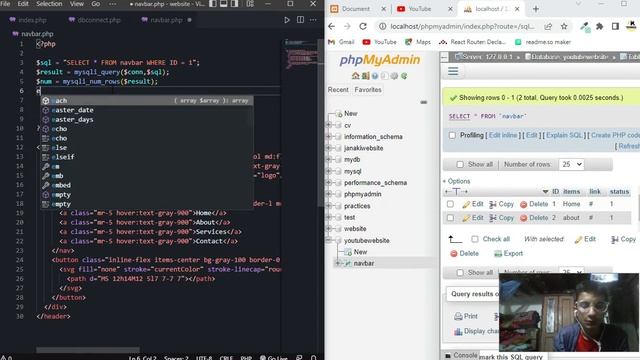
Task: Expand the mysql database
Action: (x=329, y=171)
